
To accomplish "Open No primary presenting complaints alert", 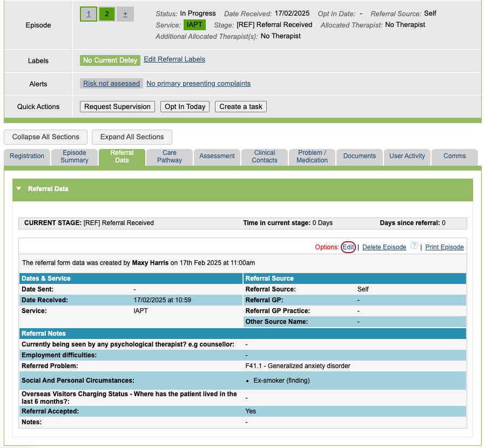I will pyautogui.click(x=198, y=84).
